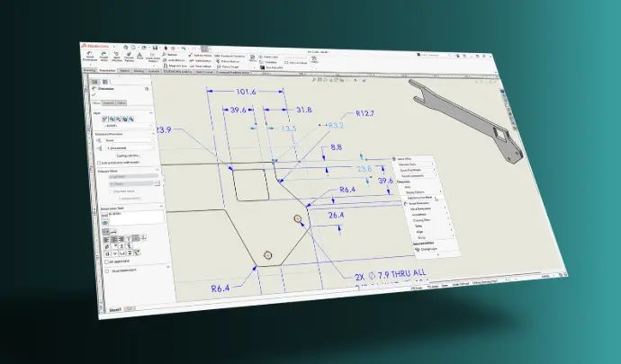Select the Area Hatch/Fill tool

[272, 67]
